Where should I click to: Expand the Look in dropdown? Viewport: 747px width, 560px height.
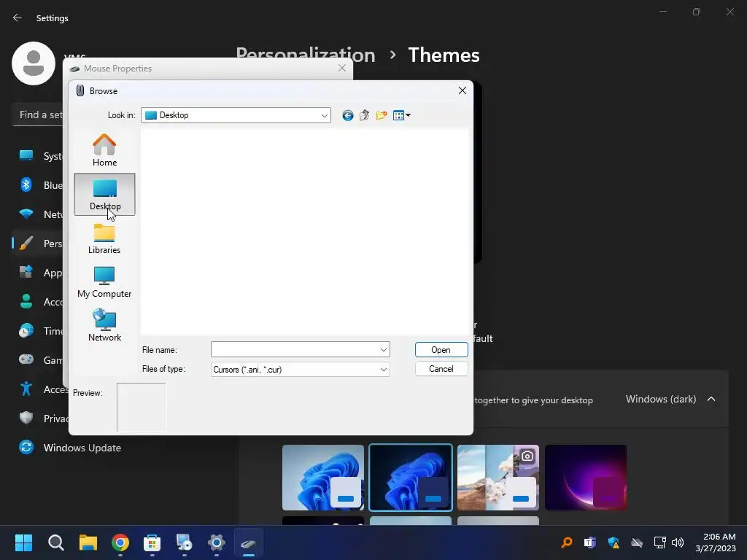(325, 116)
